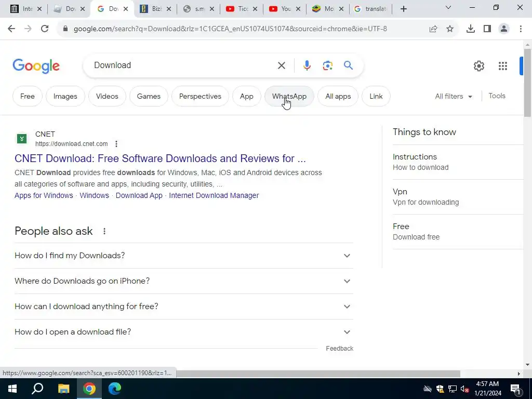Screen dimensions: 532x399
Task: Expand Instructions 'How to download' item
Action: 458,162
